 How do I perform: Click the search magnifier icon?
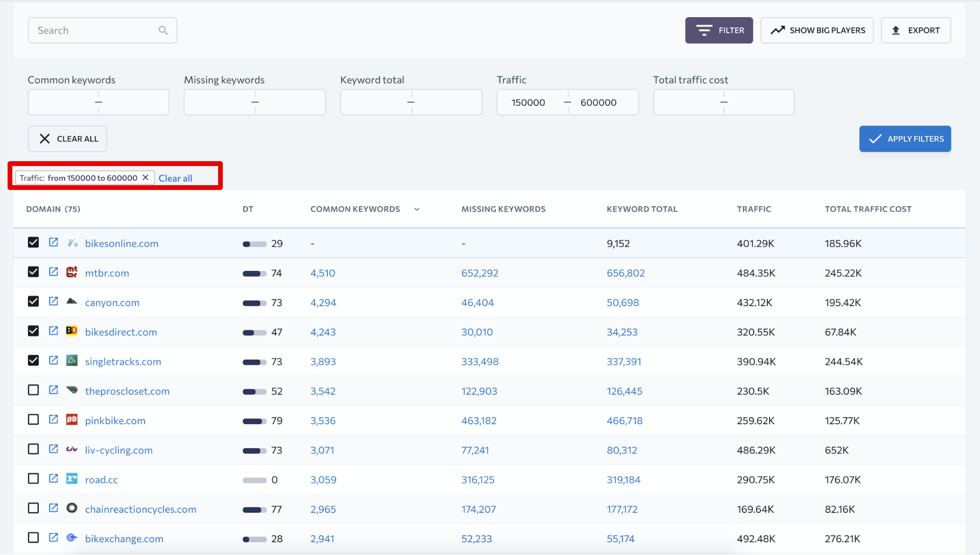coord(163,30)
